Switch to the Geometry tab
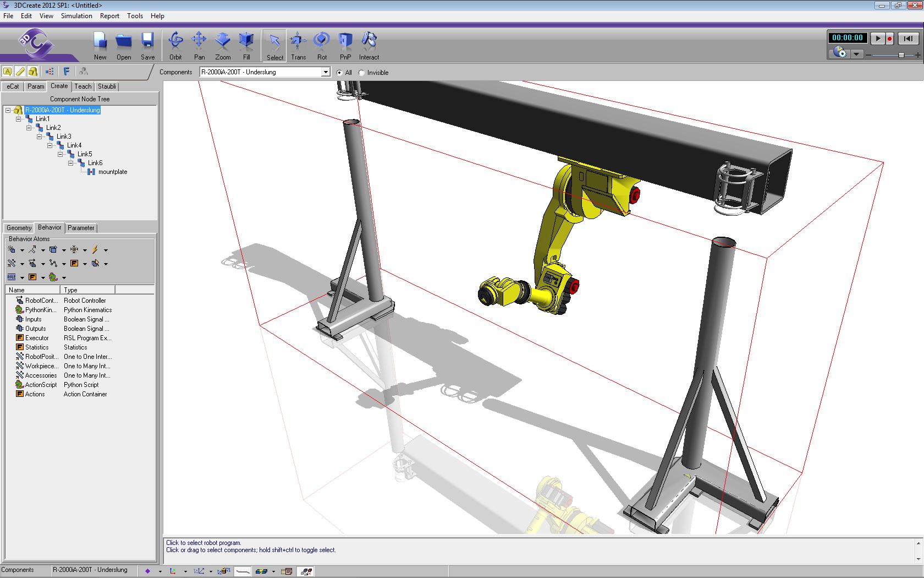 point(19,228)
